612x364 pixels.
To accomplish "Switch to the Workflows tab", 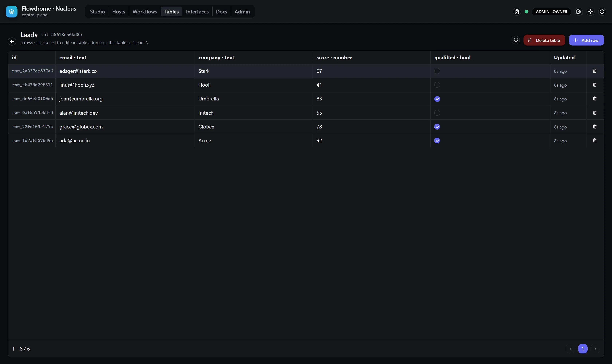I will coord(145,11).
